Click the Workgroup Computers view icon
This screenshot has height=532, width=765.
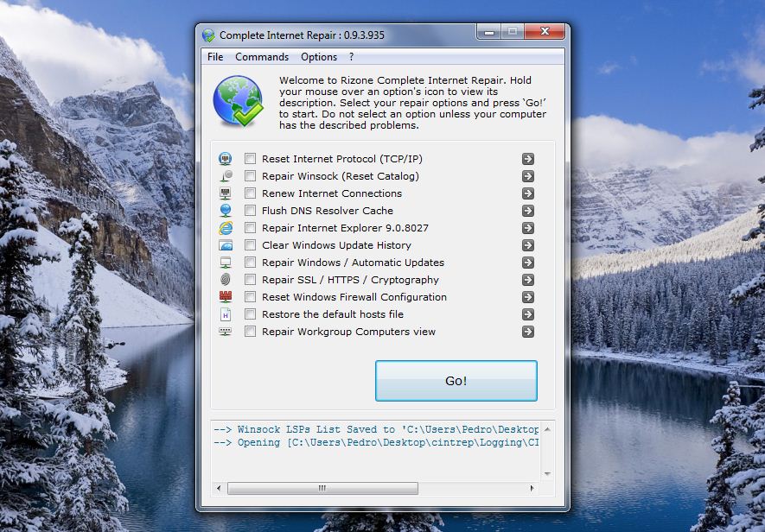click(225, 332)
